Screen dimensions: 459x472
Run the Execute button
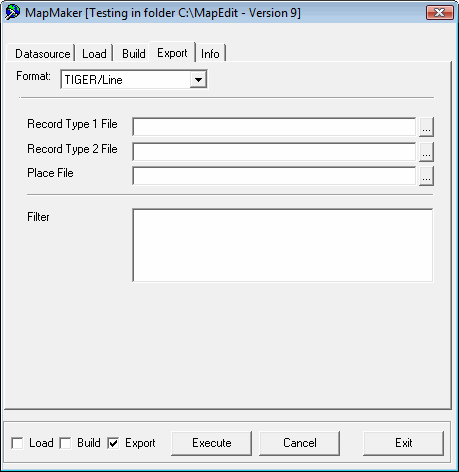[211, 443]
